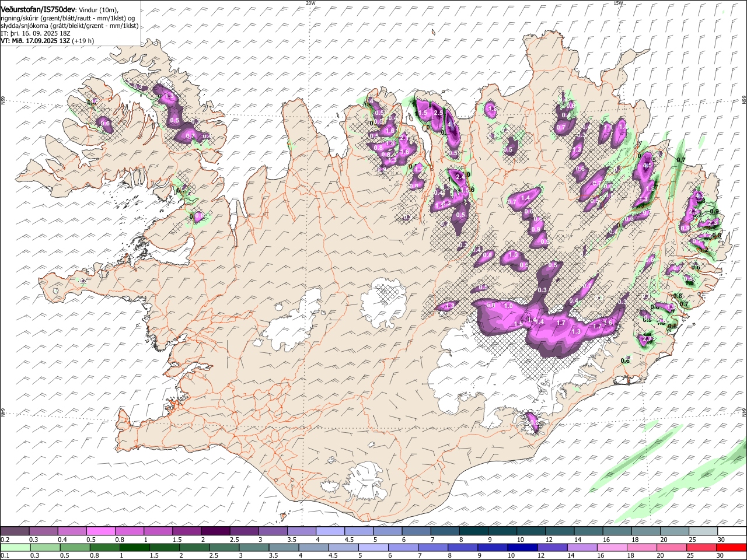Click the 15W longitude label at top
The image size is (747, 560).
[618, 3]
